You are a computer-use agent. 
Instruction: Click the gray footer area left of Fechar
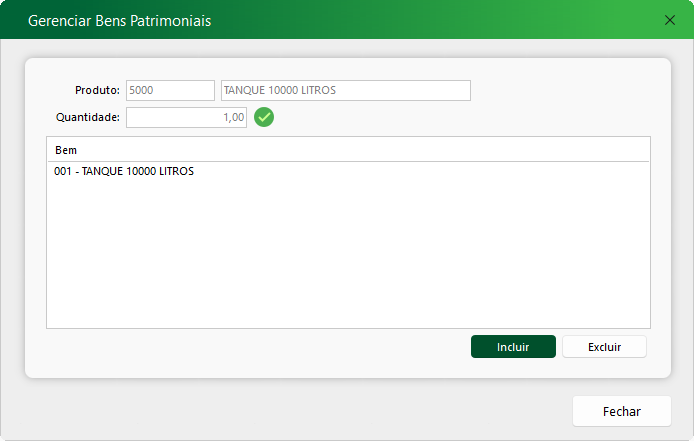click(300, 411)
